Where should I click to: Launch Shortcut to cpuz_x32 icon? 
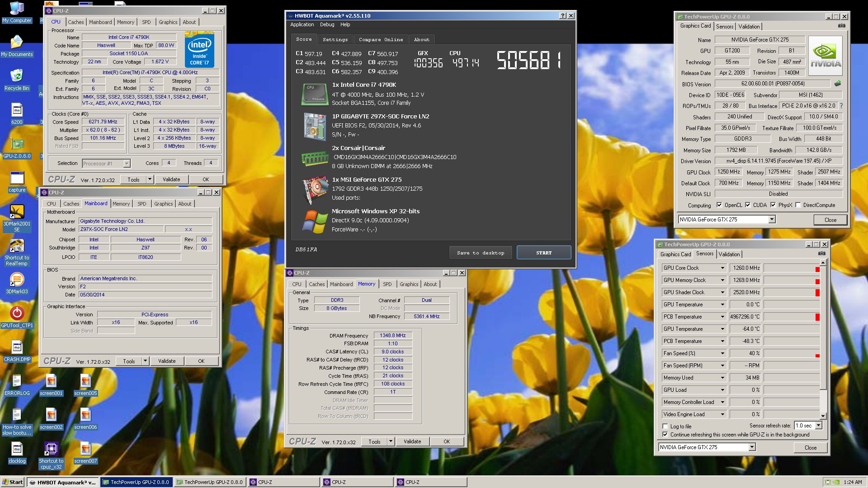point(51,455)
